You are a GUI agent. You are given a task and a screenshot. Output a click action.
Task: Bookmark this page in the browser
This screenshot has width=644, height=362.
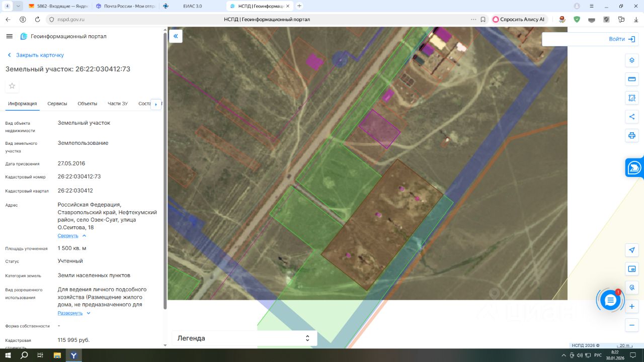483,20
